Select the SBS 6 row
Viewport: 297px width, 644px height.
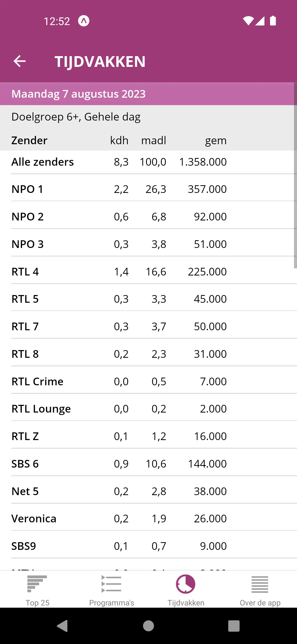[x=148, y=464]
